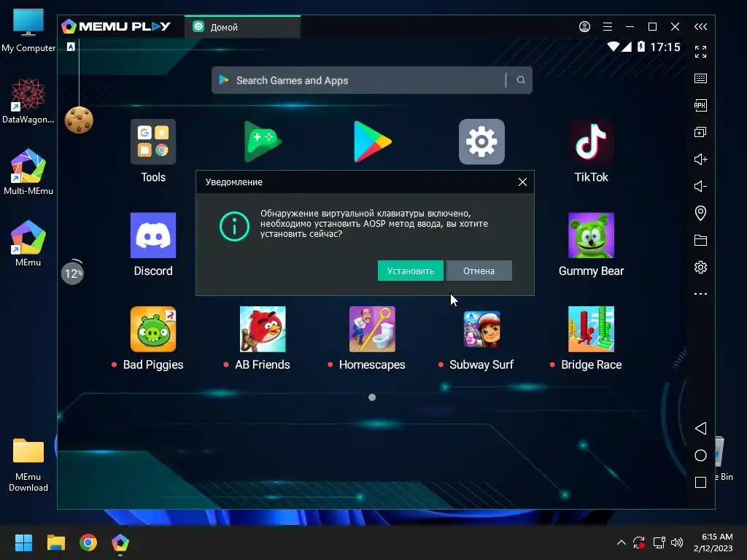Open Windows Start menu
This screenshot has width=747, height=560.
point(23,542)
